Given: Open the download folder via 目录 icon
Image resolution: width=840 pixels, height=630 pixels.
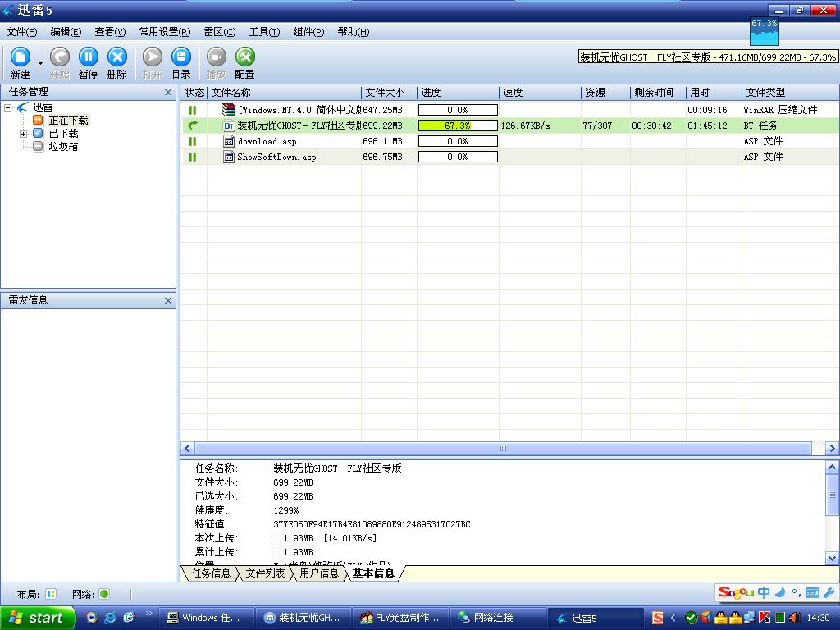Looking at the screenshot, I should (181, 57).
